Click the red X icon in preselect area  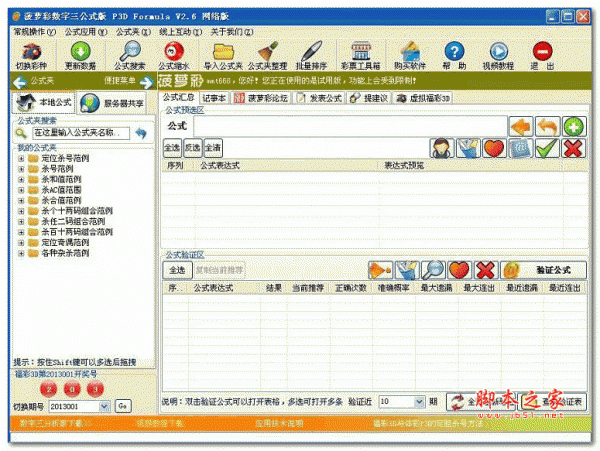573,148
